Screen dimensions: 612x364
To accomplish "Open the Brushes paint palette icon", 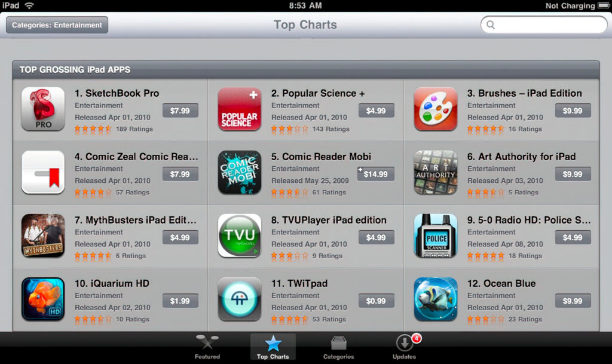I will tap(436, 109).
